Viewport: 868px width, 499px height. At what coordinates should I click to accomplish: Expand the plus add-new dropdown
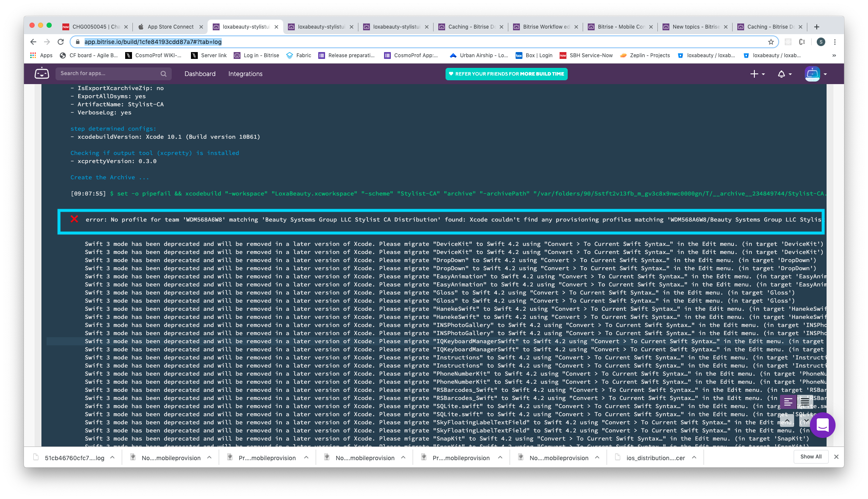point(757,74)
